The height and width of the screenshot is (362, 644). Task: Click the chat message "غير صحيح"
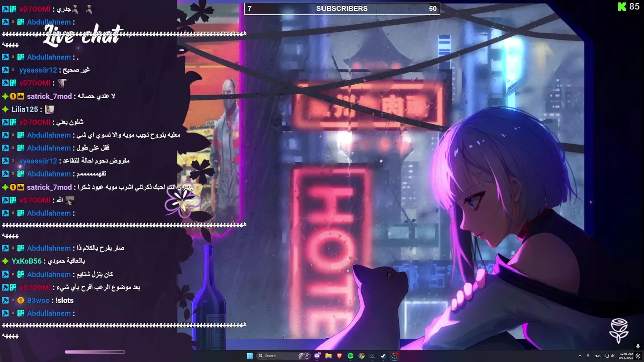(x=76, y=70)
